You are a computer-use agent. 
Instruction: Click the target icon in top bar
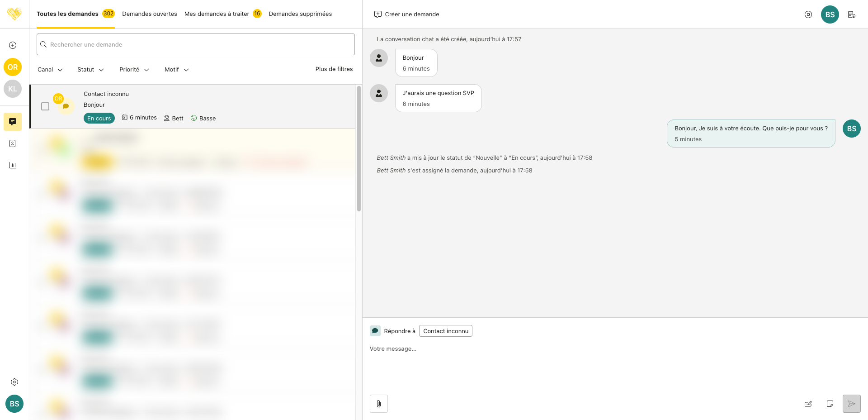(x=808, y=14)
